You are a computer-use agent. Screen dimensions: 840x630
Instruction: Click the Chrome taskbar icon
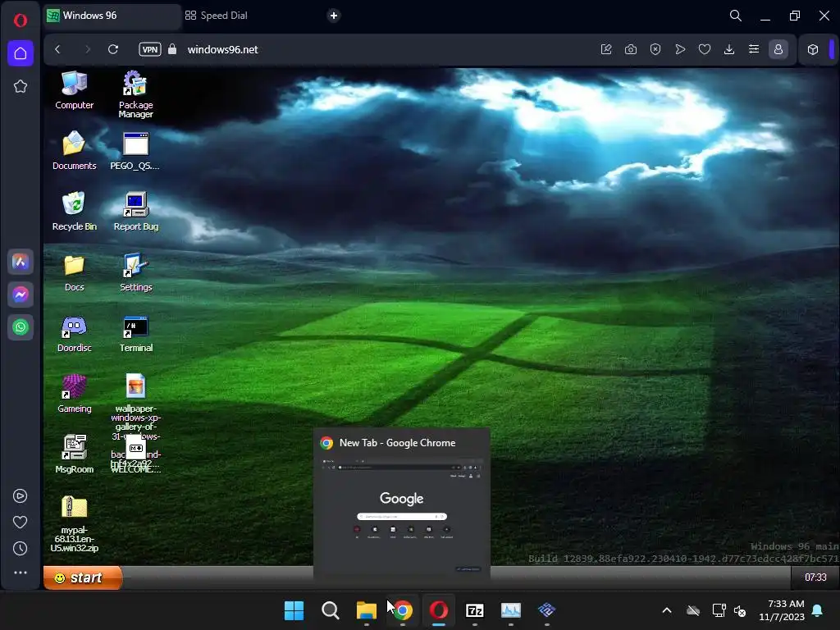click(x=402, y=610)
